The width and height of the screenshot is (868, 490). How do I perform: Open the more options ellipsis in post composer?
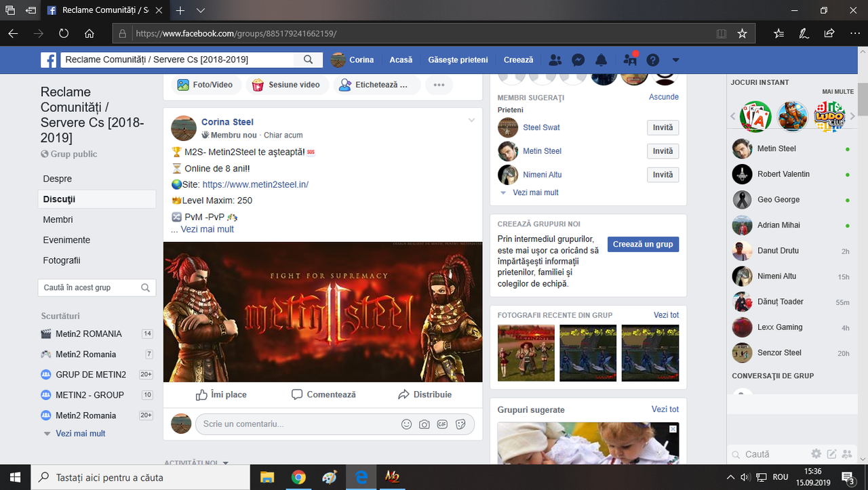(x=439, y=85)
